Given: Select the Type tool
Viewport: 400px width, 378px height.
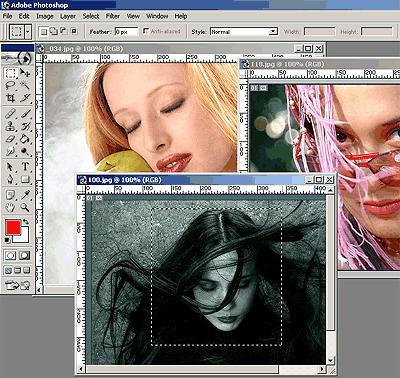Looking at the screenshot, I should pos(25,167).
